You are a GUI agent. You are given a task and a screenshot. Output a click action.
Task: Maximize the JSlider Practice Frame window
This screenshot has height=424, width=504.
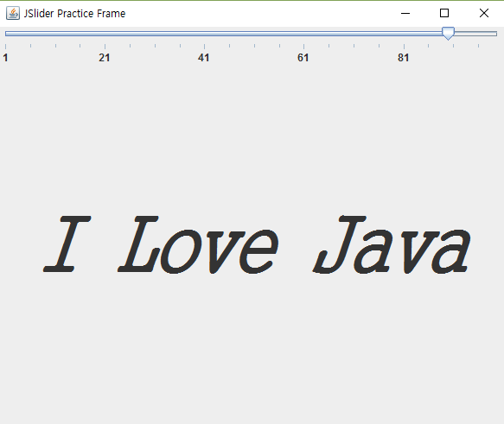(444, 13)
